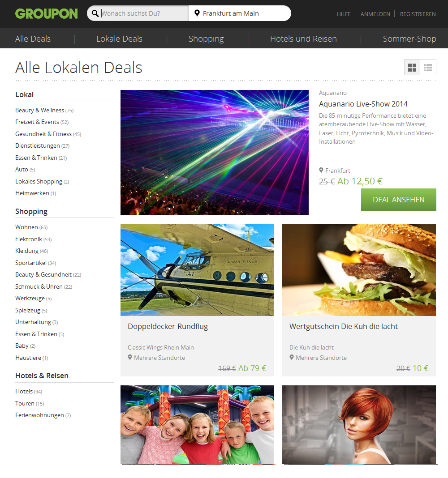Viewport: 448px width, 478px height.
Task: Open the Hotels und Reisen tab
Action: (303, 39)
